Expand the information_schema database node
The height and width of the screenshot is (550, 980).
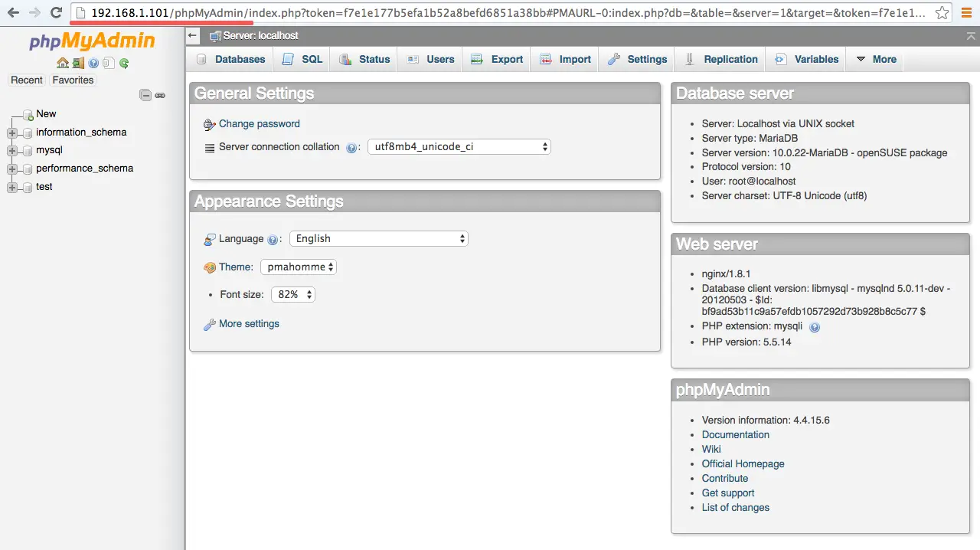[12, 133]
